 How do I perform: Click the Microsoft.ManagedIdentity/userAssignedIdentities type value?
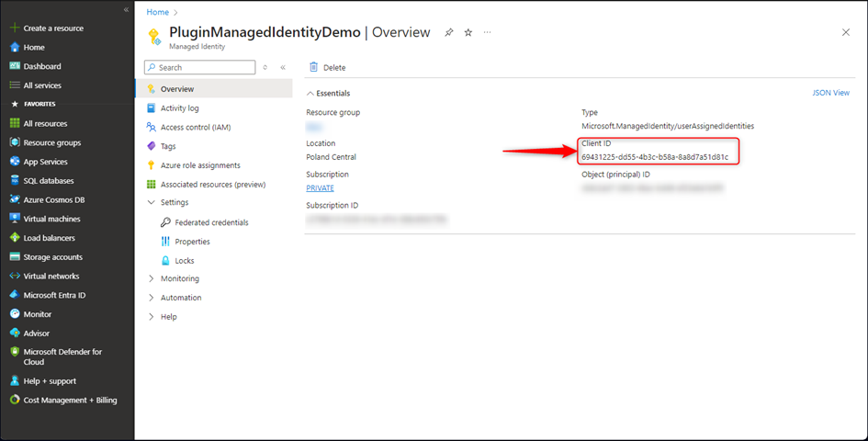point(668,126)
